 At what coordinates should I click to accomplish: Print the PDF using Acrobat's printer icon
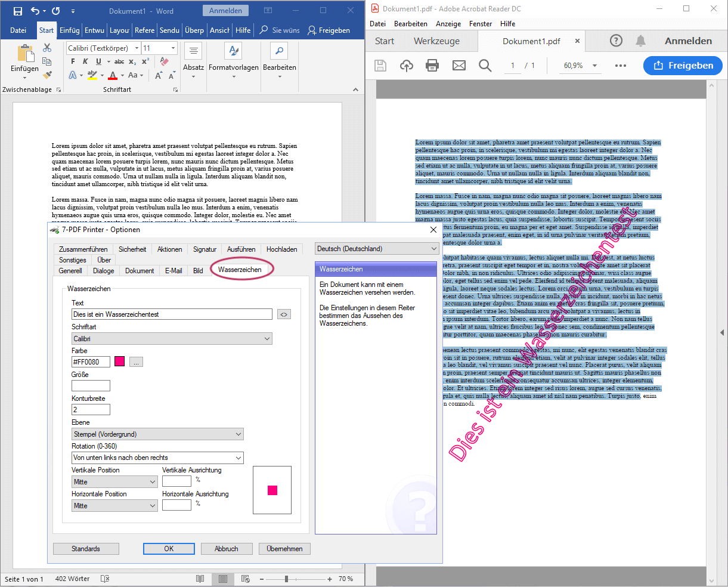click(x=433, y=66)
